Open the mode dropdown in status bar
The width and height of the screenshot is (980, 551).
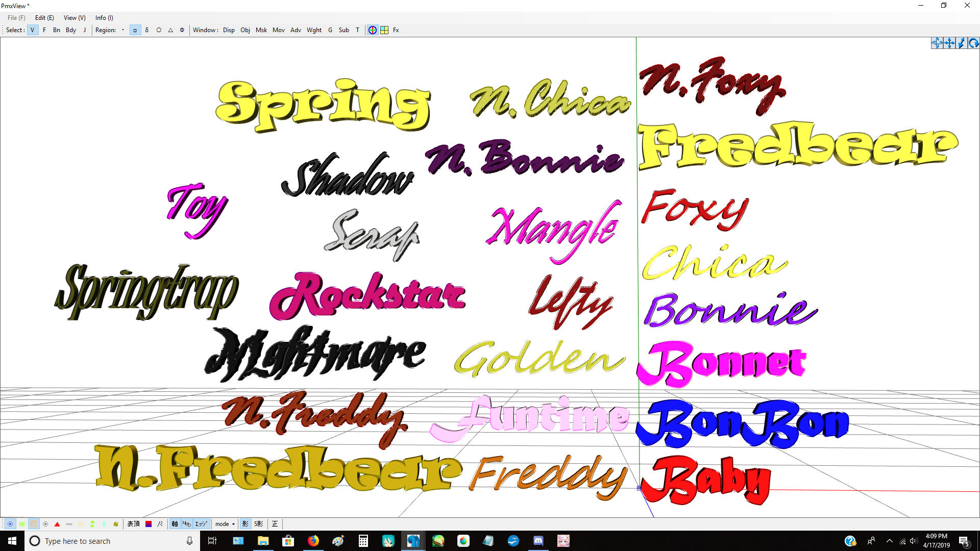tap(225, 523)
